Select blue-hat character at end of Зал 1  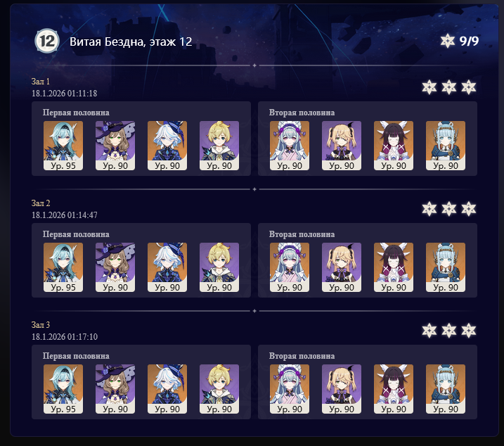tap(446, 146)
